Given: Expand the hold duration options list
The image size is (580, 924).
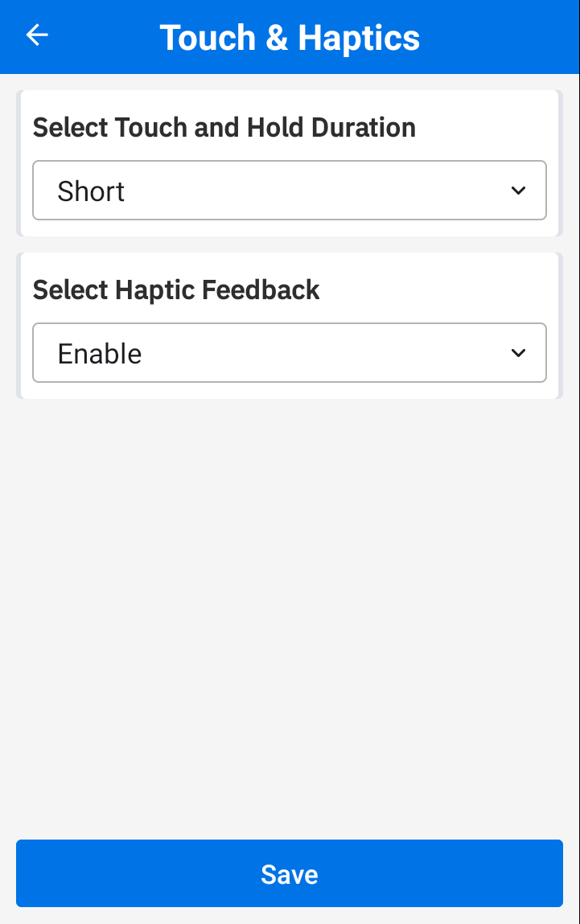Looking at the screenshot, I should click(x=290, y=191).
